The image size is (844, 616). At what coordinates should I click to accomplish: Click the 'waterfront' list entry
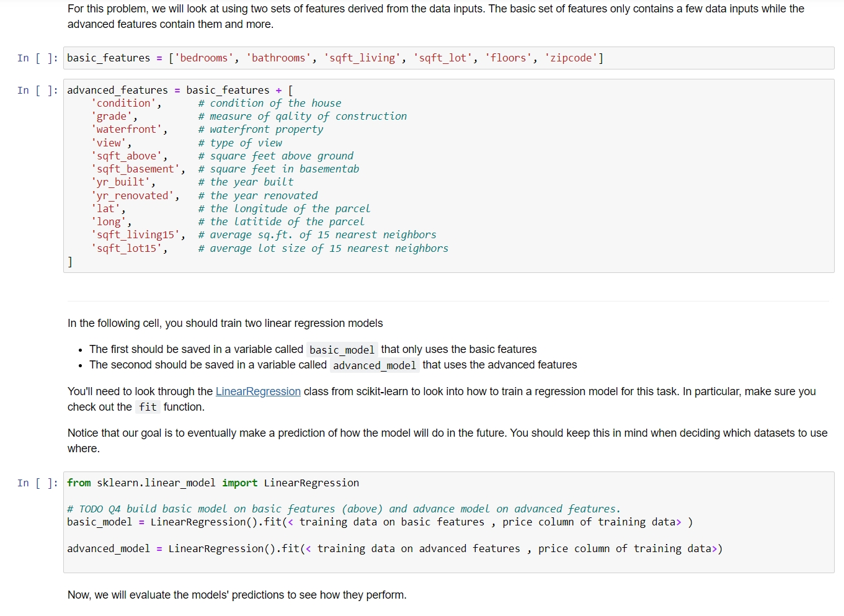pos(126,129)
